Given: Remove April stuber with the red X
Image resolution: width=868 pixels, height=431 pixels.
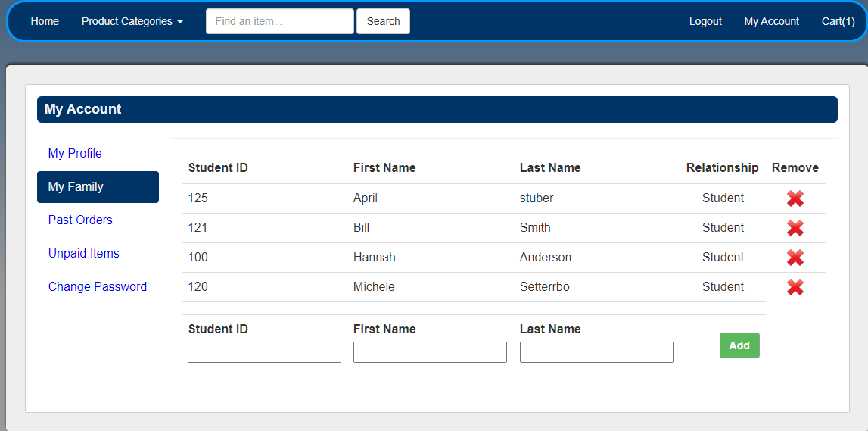Looking at the screenshot, I should [x=795, y=198].
